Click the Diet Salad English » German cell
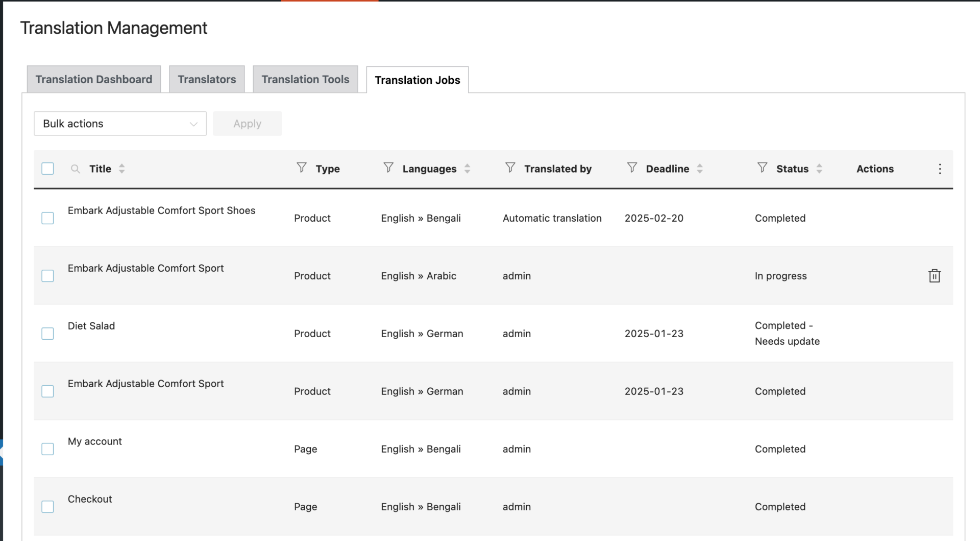The width and height of the screenshot is (980, 541). (x=422, y=334)
